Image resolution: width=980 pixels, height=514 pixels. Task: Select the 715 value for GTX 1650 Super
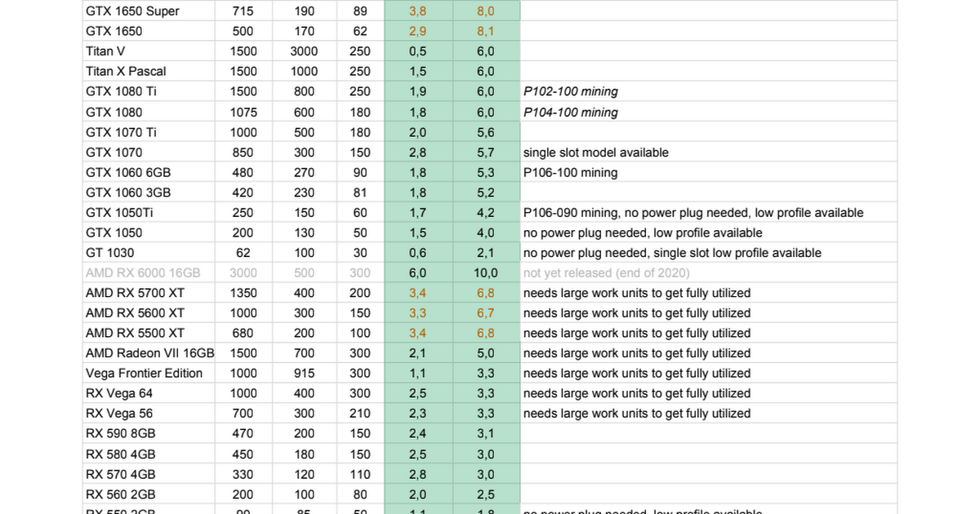(x=243, y=11)
